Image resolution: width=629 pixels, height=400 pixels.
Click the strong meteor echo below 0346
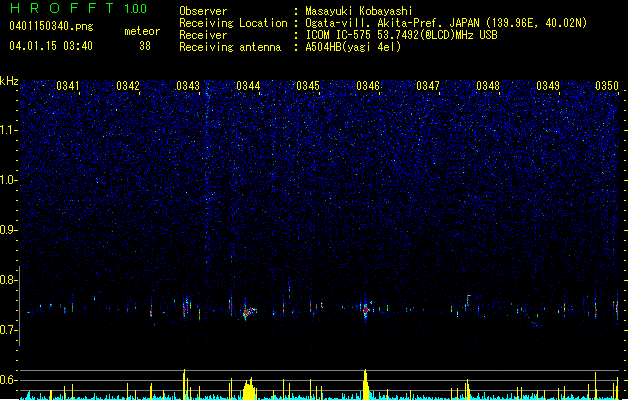(x=366, y=311)
